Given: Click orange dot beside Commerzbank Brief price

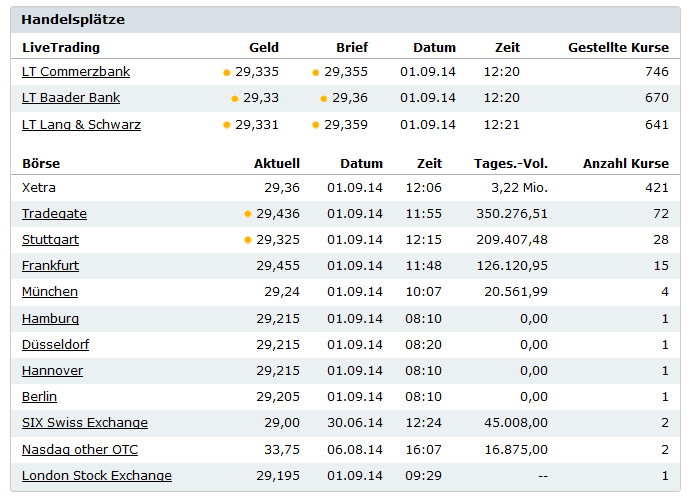Looking at the screenshot, I should point(316,73).
